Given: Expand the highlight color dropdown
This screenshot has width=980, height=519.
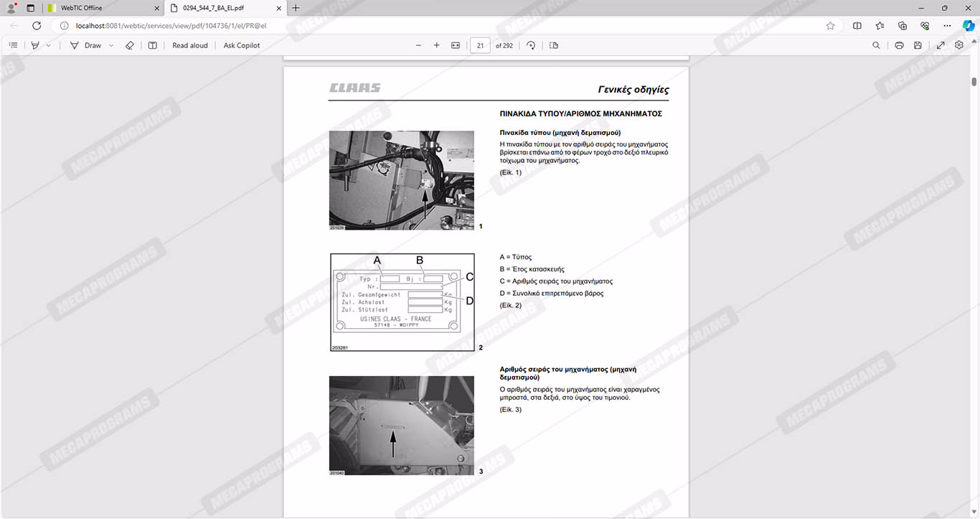Looking at the screenshot, I should [x=49, y=45].
